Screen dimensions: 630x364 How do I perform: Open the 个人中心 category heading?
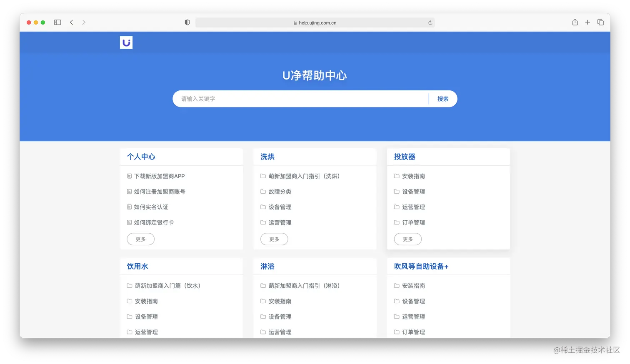(141, 157)
